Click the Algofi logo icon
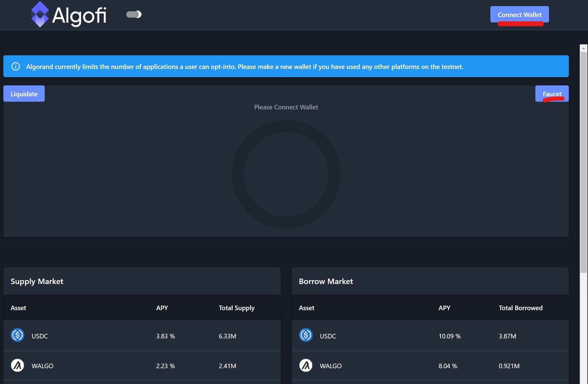This screenshot has width=588, height=384. point(40,14)
